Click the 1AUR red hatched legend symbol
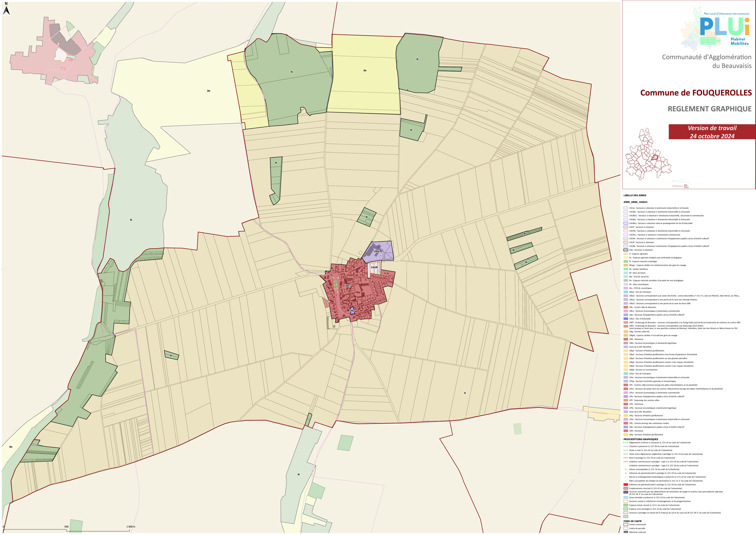The height and width of the screenshot is (535, 756). 626,243
